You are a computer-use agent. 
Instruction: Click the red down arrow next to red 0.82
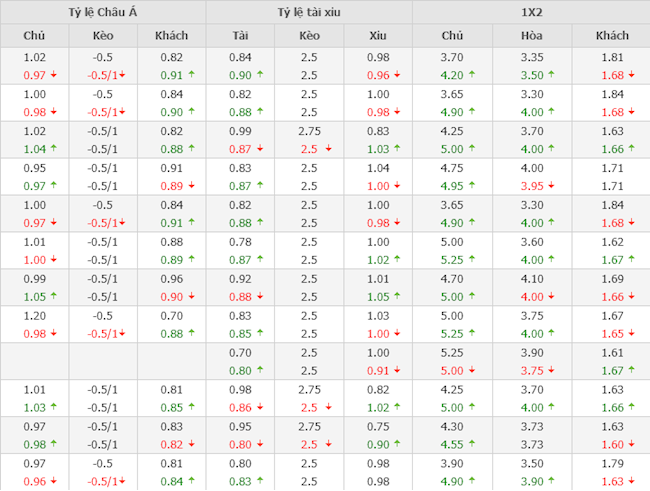coord(191,444)
